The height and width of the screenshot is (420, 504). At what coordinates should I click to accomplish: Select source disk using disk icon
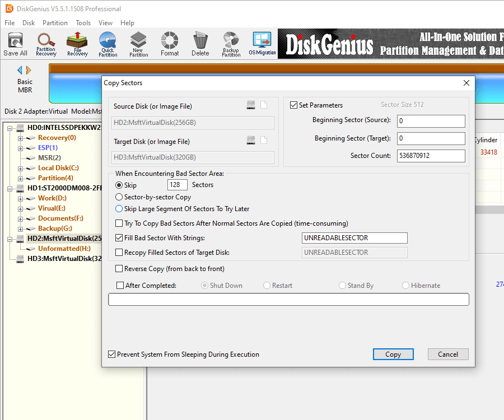[251, 105]
